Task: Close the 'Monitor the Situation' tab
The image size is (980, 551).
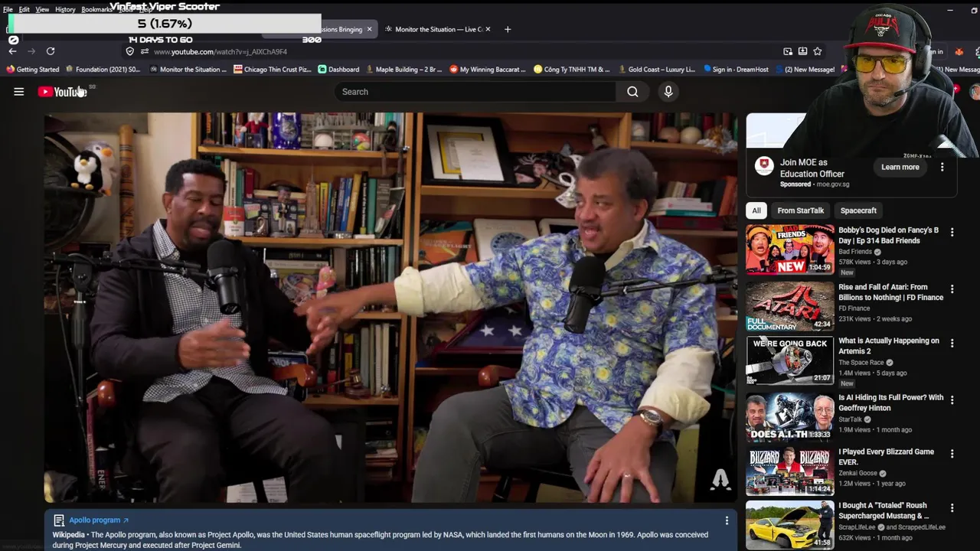Action: tap(488, 29)
